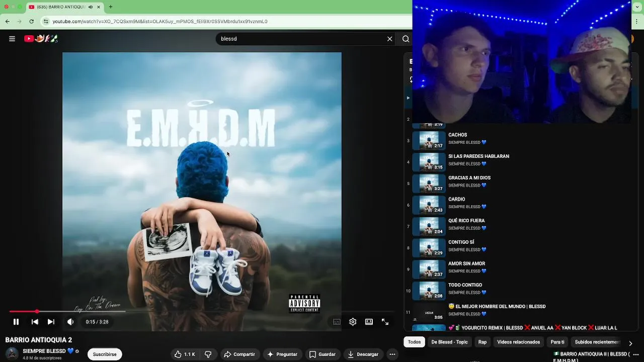This screenshot has height=362, width=644.
Task: Open CARDIO thumbnail showing 2:43
Action: 429,205
